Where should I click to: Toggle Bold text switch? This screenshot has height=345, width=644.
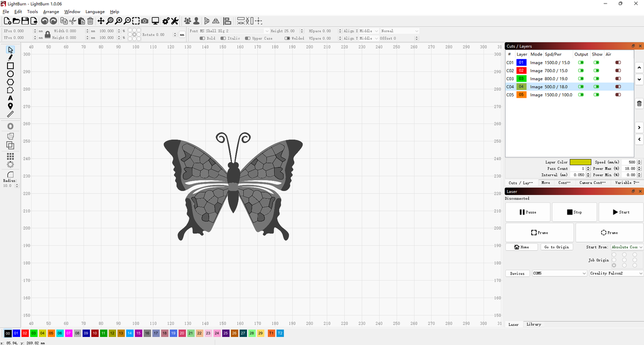pyautogui.click(x=202, y=38)
